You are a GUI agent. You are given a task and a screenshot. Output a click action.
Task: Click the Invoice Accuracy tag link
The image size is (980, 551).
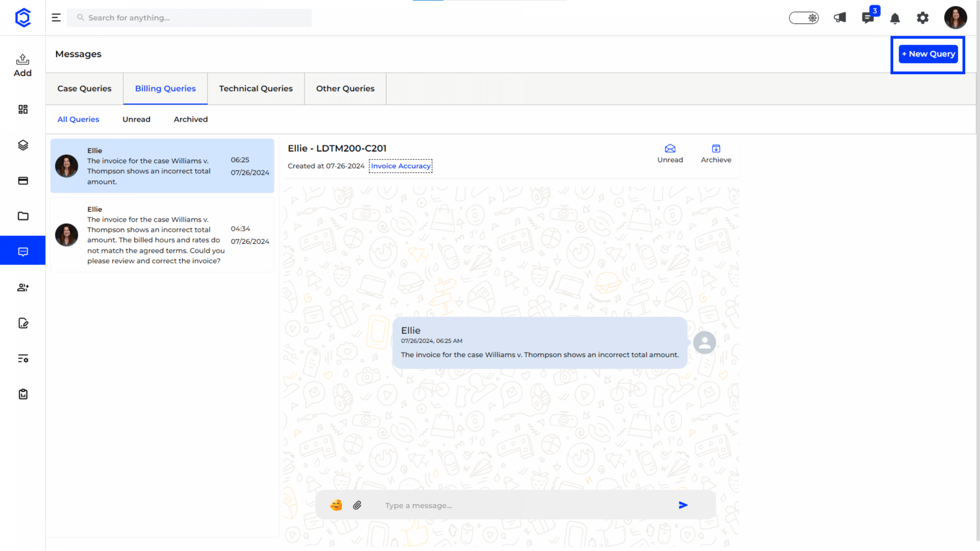[401, 166]
